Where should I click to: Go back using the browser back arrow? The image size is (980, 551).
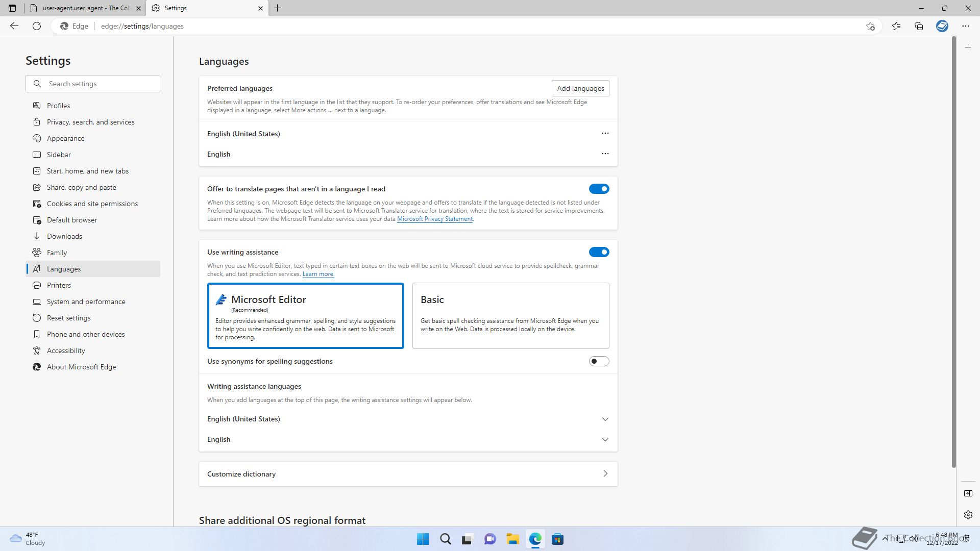point(14,26)
